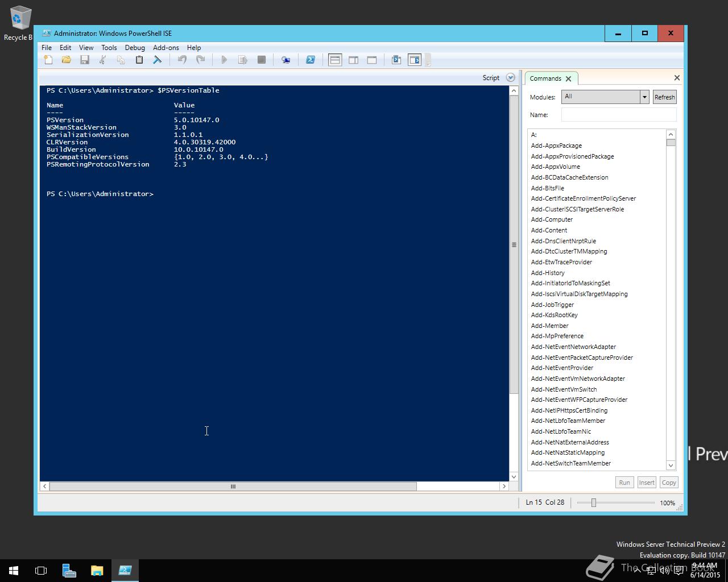Click the Open script folder icon
728x582 pixels.
67,60
